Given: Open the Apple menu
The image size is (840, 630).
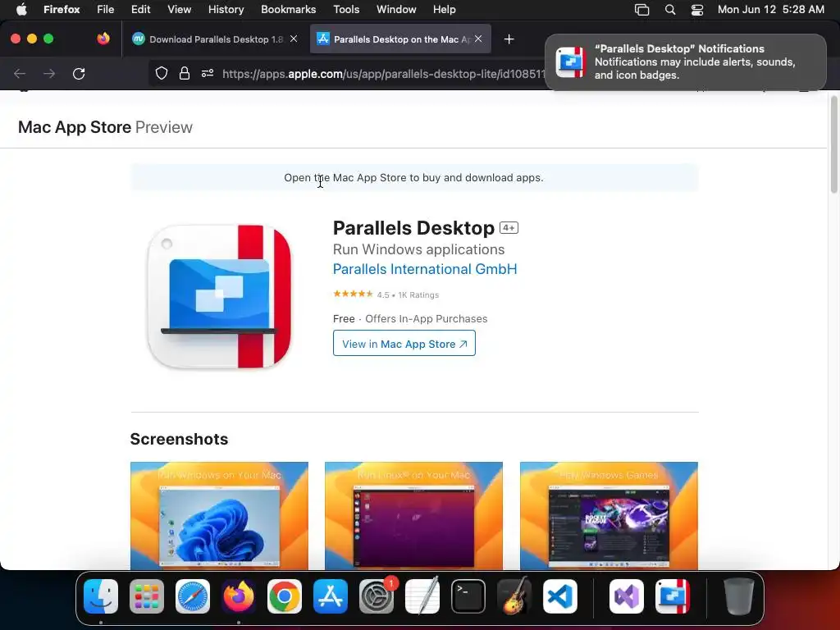Looking at the screenshot, I should click(21, 9).
